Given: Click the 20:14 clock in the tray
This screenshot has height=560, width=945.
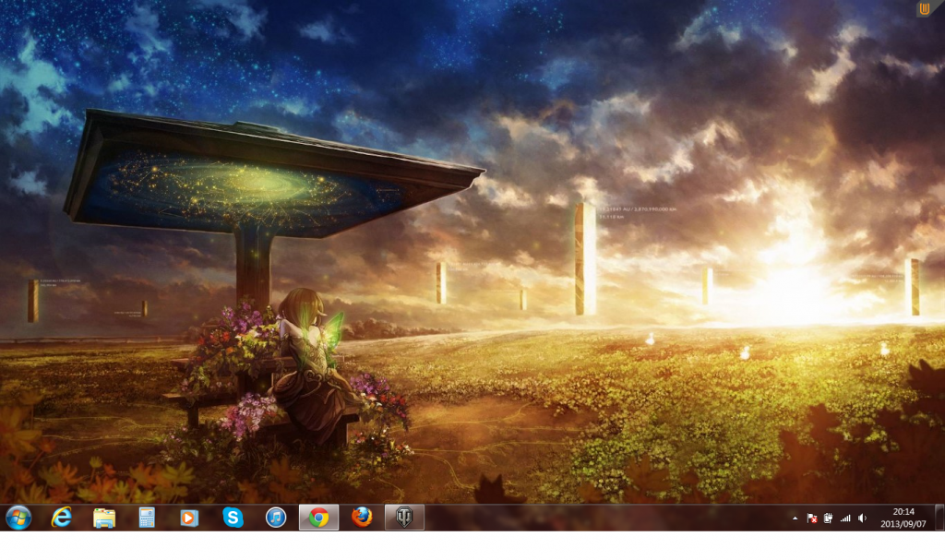Looking at the screenshot, I should pos(903,511).
